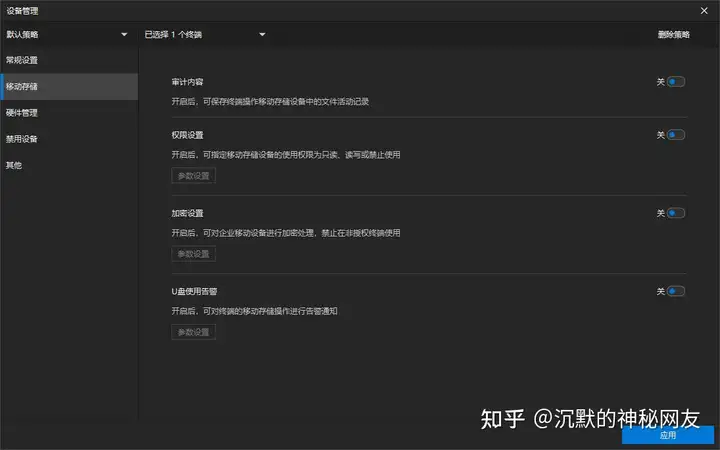The height and width of the screenshot is (450, 720).
Task: Click 参数设置 under U盘使用告警
Action: click(193, 332)
